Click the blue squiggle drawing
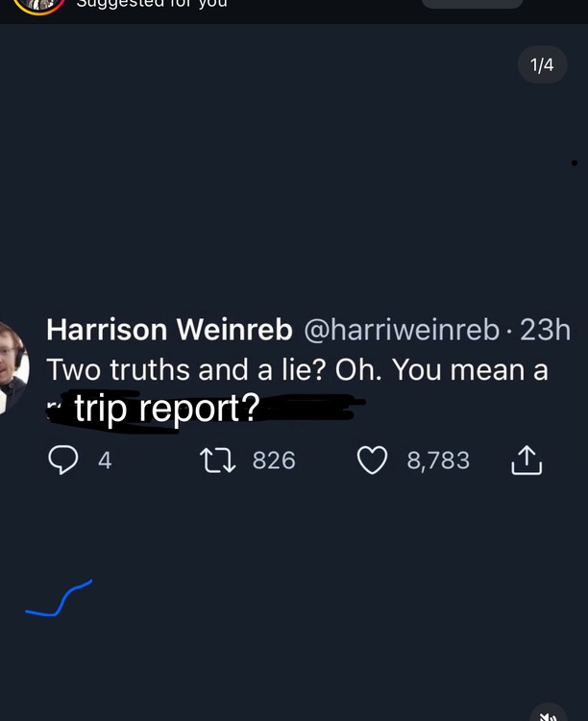588x721 pixels. coord(60,598)
